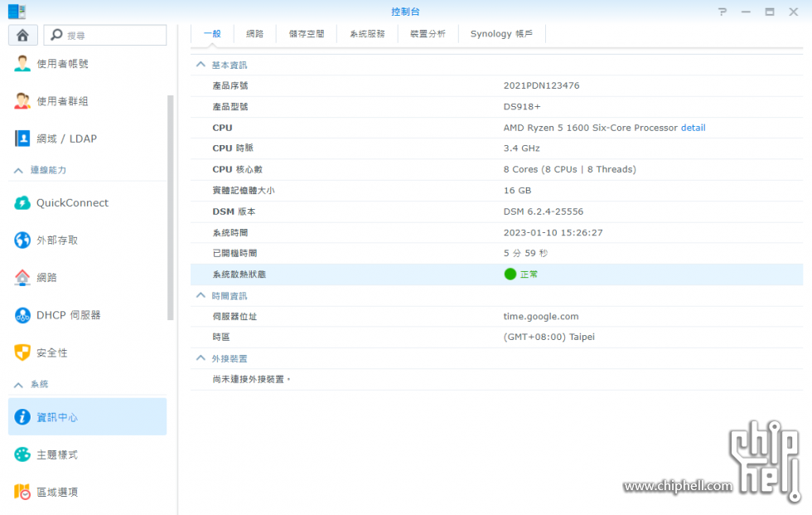This screenshot has height=515, width=812.
Task: Click the search magnifier icon
Action: click(56, 35)
